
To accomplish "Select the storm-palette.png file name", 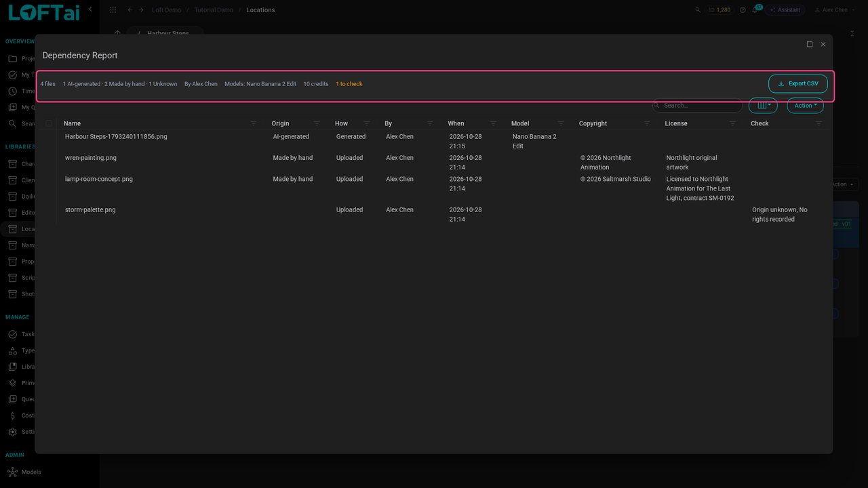I will click(x=90, y=210).
